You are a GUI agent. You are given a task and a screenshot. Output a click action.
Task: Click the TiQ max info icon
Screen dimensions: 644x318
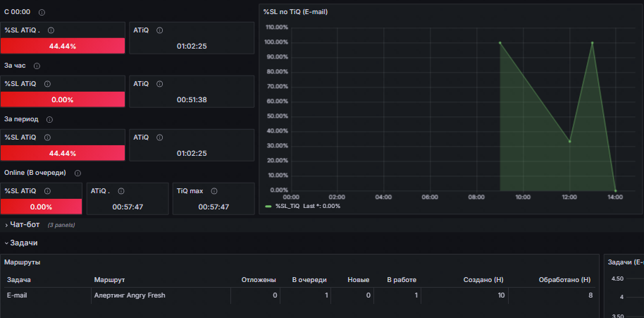pyautogui.click(x=214, y=190)
